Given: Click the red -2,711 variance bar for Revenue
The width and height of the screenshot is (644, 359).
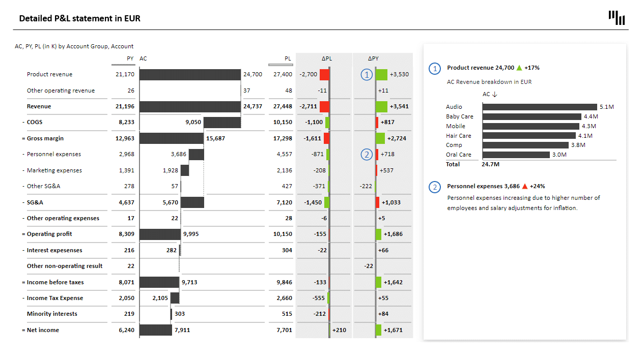Looking at the screenshot, I should pyautogui.click(x=323, y=106).
